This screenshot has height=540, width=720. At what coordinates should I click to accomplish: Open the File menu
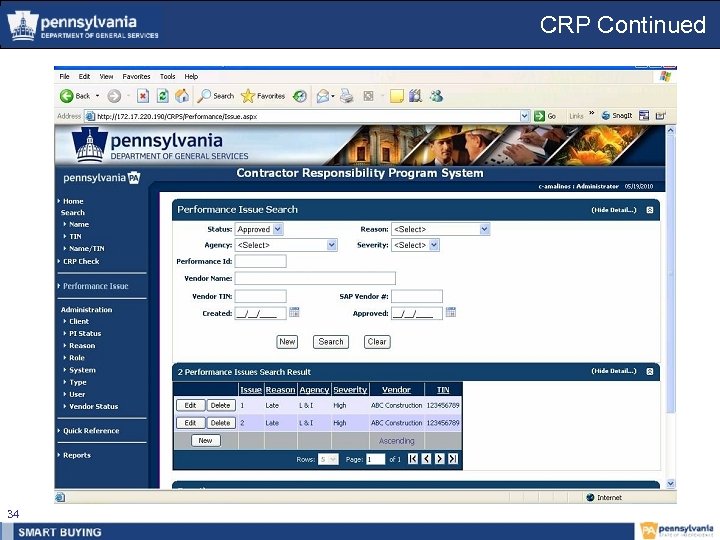[64, 77]
